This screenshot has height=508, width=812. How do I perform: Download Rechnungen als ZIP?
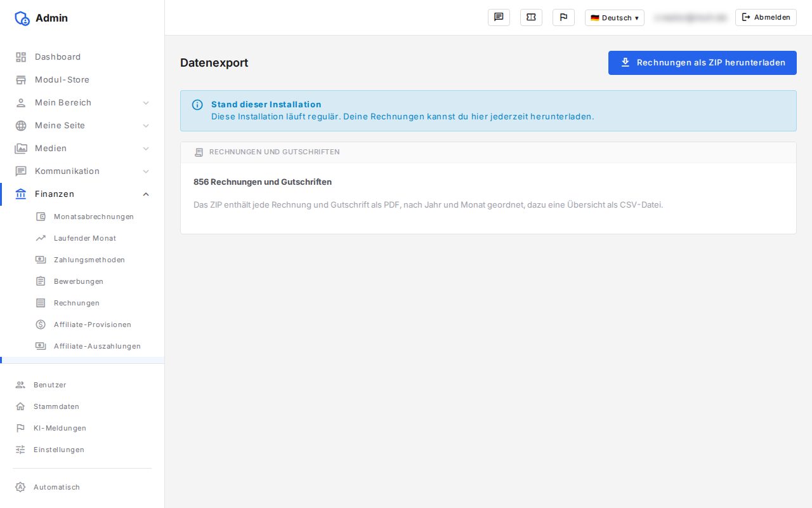702,63
